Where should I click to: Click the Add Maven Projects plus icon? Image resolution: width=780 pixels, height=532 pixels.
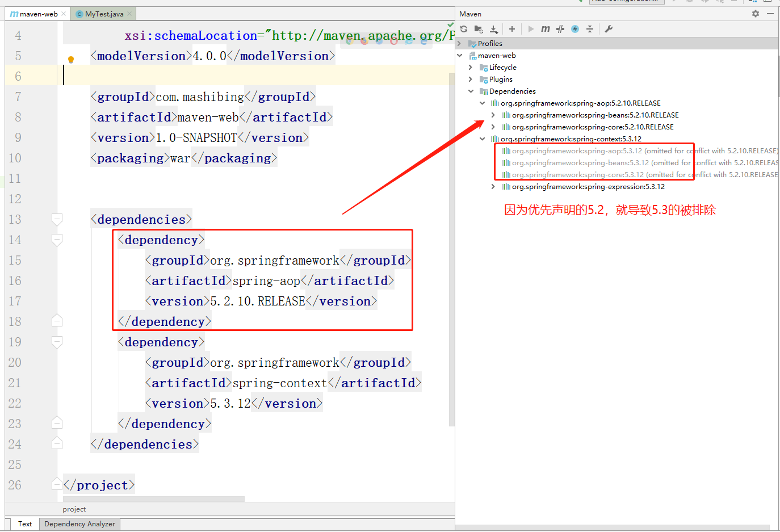(511, 29)
